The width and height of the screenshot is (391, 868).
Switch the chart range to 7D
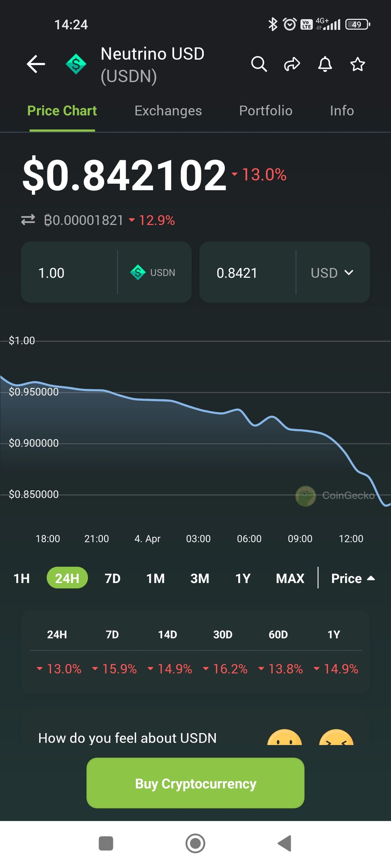click(x=112, y=578)
